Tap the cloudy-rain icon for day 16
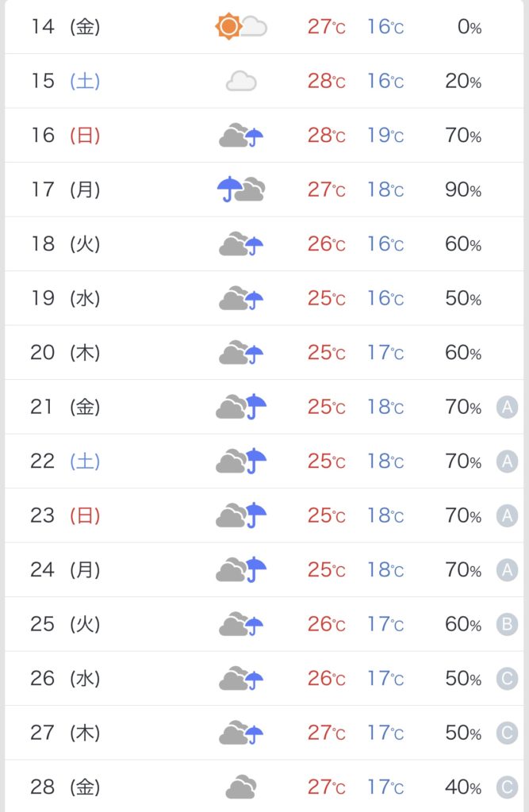529x812 pixels. (x=241, y=135)
